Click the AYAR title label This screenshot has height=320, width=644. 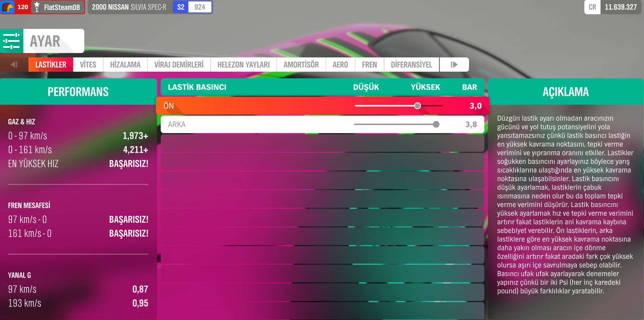pyautogui.click(x=45, y=41)
